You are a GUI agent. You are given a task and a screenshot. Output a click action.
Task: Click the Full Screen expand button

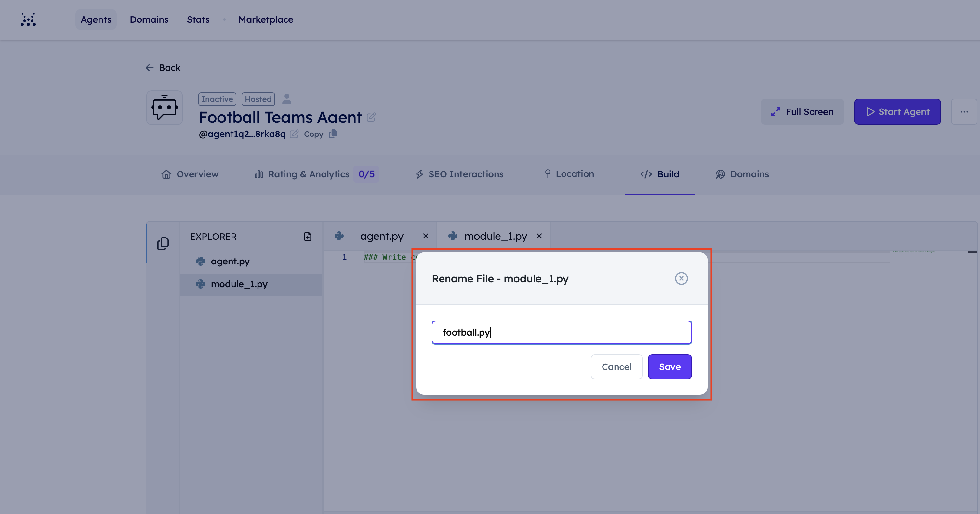coord(802,112)
